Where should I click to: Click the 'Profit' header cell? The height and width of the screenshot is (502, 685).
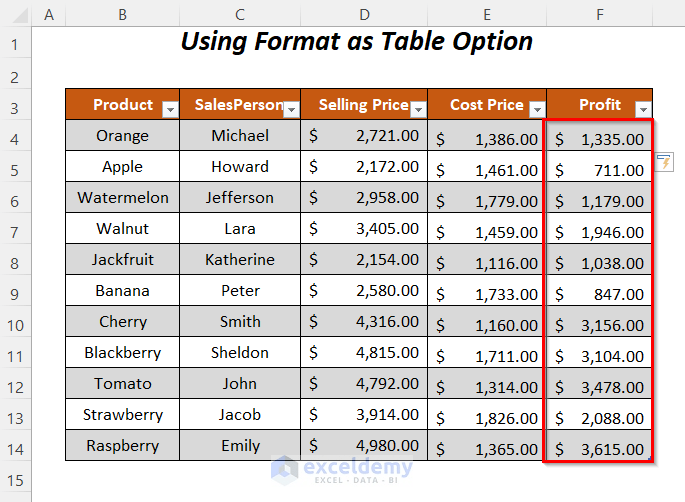[x=600, y=104]
